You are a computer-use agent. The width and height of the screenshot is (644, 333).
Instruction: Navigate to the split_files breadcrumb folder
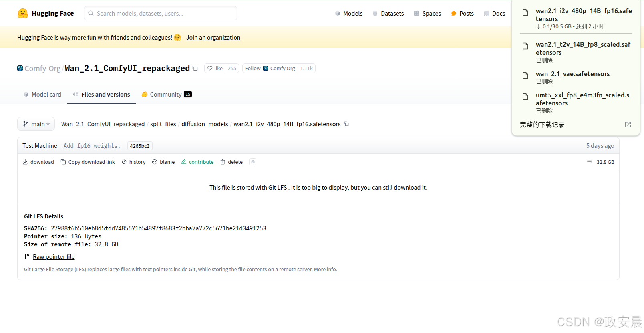click(x=163, y=124)
